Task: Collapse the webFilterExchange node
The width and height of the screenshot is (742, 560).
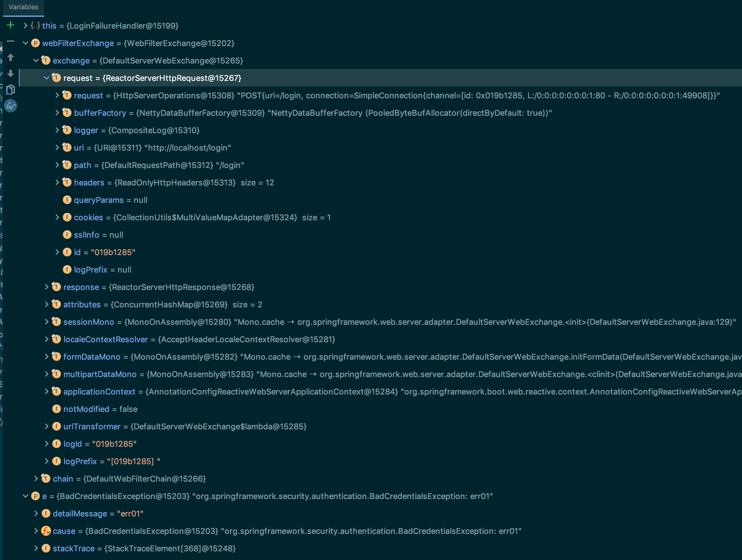Action: coord(25,43)
